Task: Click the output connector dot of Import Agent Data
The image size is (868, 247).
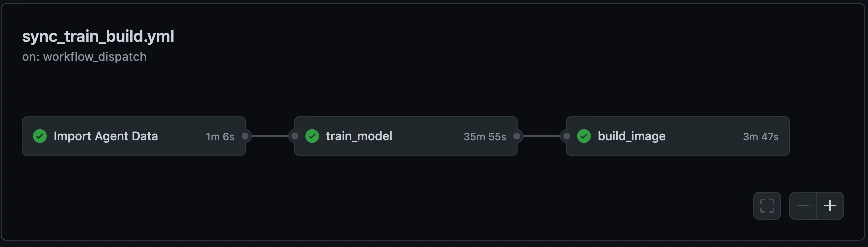Action: coord(245,136)
